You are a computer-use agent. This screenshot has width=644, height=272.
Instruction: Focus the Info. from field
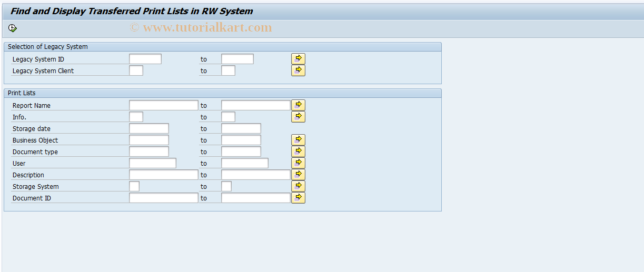136,117
